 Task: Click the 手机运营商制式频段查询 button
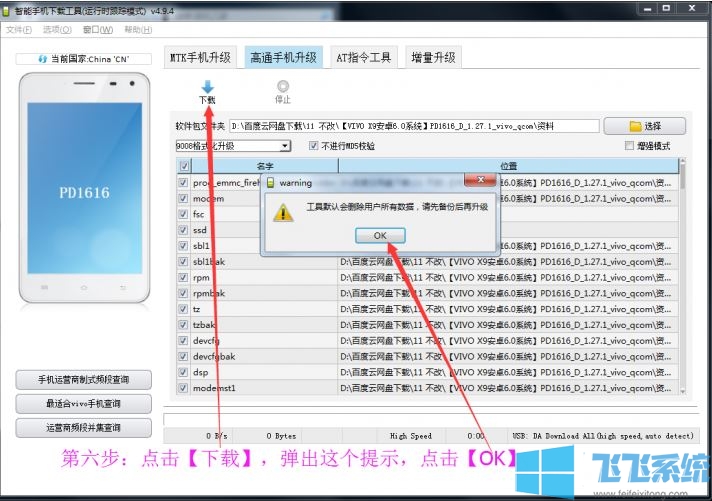point(84,380)
